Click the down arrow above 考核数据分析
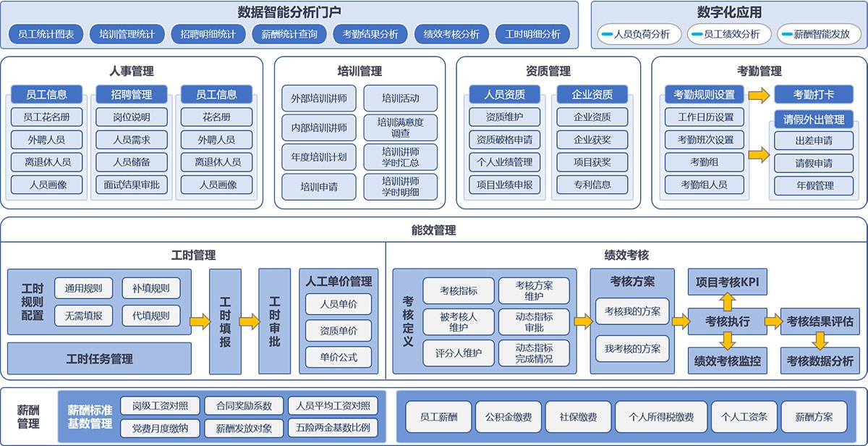 [820, 341]
